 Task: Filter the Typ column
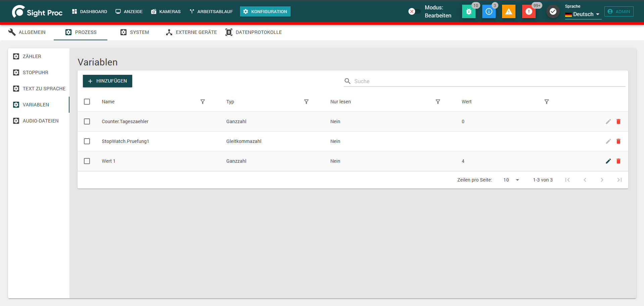(306, 102)
